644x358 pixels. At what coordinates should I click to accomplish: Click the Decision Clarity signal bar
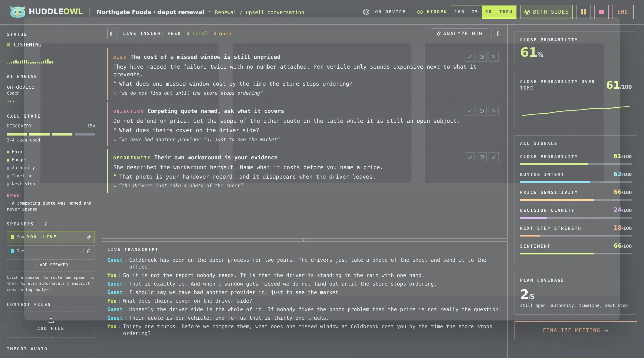click(x=575, y=218)
